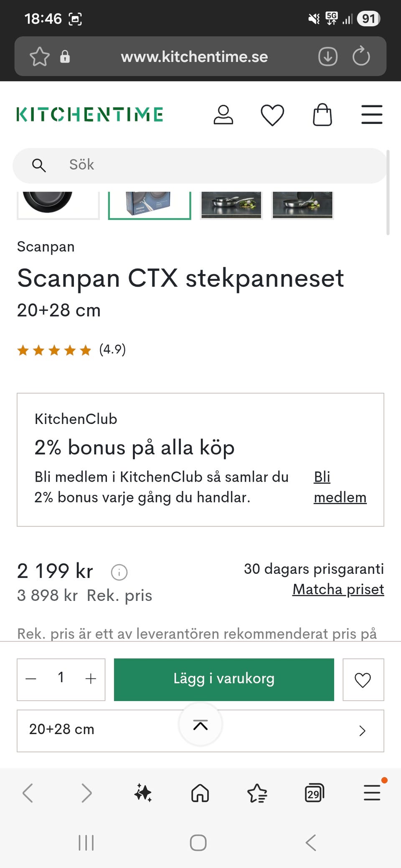The image size is (401, 868).
Task: Open browser tabs showing 29
Action: pos(314,792)
